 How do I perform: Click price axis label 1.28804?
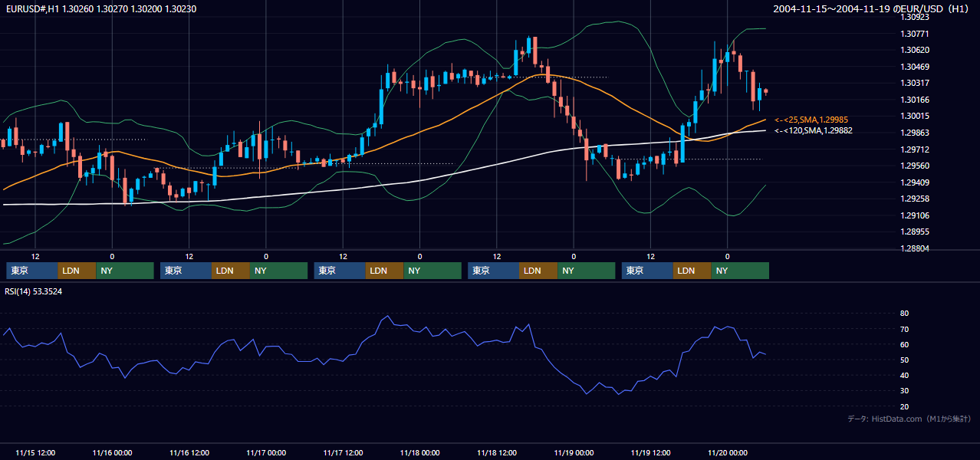[x=916, y=248]
